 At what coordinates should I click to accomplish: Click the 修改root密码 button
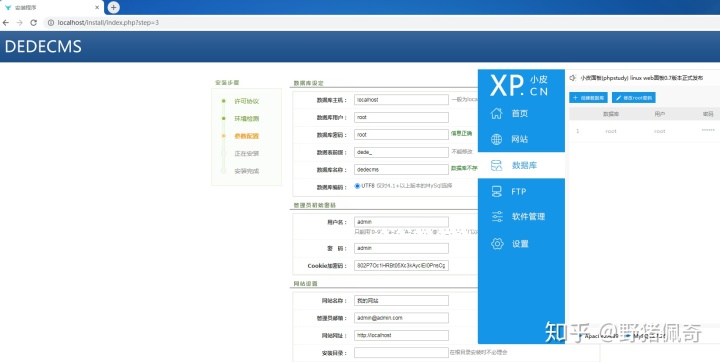click(x=634, y=97)
